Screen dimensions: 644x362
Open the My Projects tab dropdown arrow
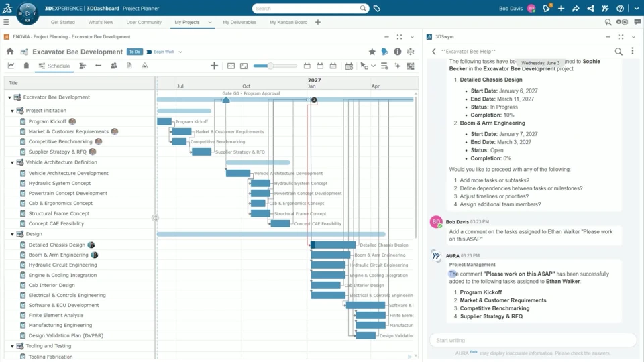click(210, 23)
